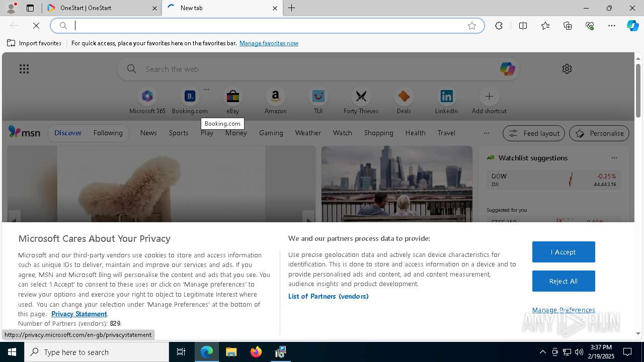
Task: Open the tab actions menu icon
Action: coord(30,8)
